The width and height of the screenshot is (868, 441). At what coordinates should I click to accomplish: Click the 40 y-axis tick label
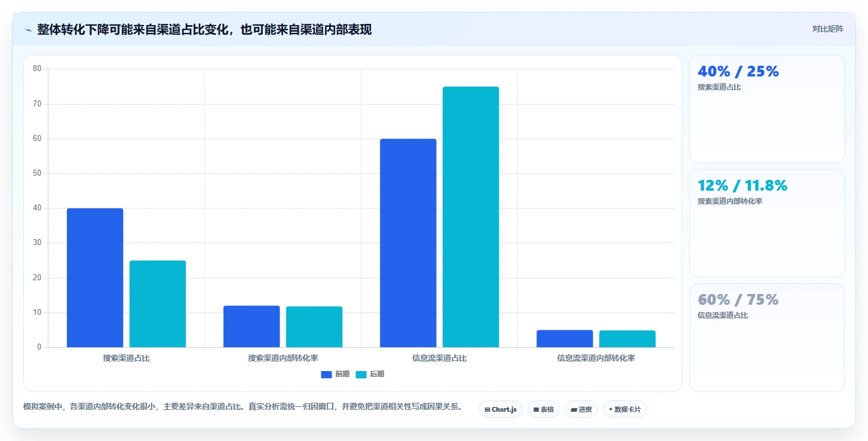click(37, 208)
